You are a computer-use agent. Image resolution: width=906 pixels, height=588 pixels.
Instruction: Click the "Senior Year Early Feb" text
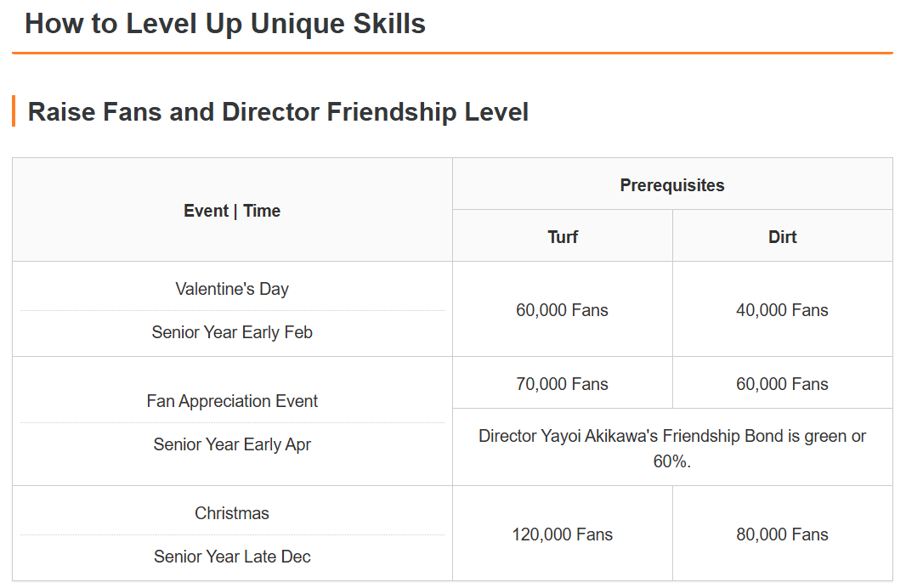[x=232, y=332]
